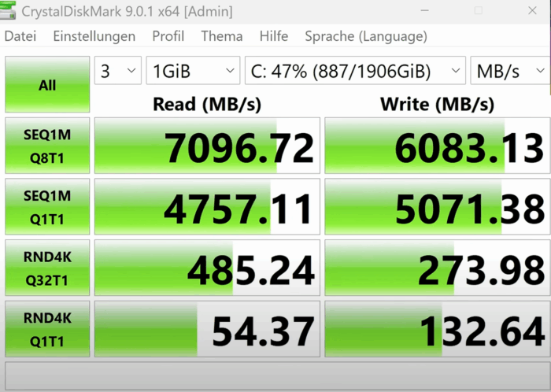This screenshot has height=392, width=551.
Task: Select the SEQ1M Q8T1 read result 7096.72
Action: click(x=207, y=147)
